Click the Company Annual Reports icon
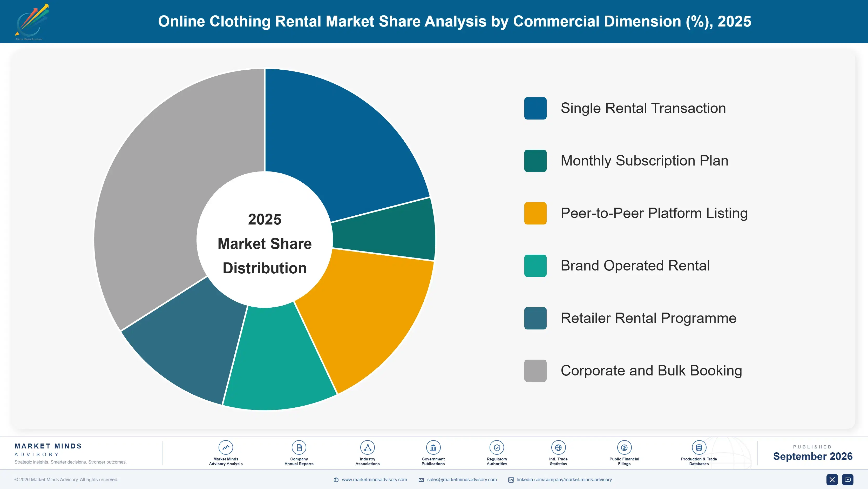This screenshot has width=868, height=489. [x=299, y=447]
